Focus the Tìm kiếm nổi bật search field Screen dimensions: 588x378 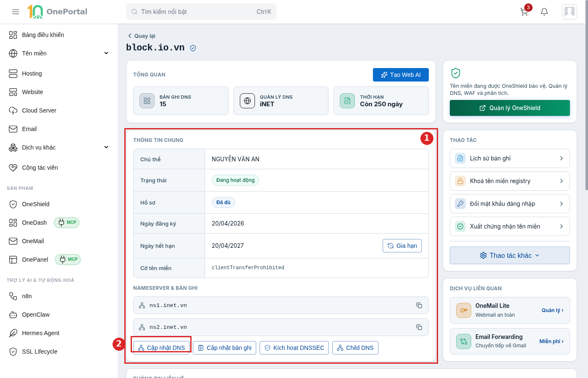201,12
